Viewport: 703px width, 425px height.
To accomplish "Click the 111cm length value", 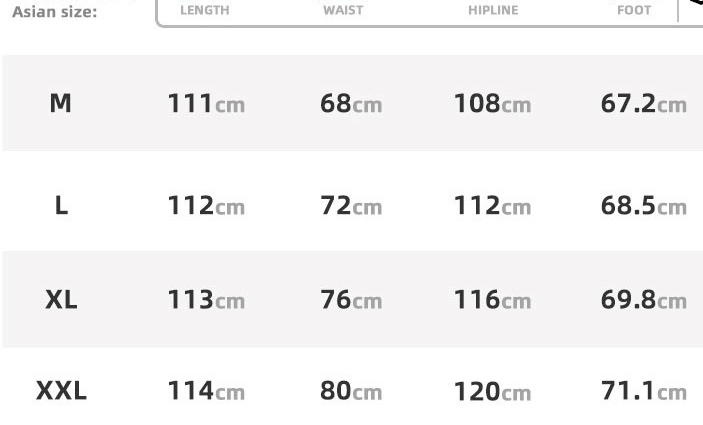I will (206, 104).
